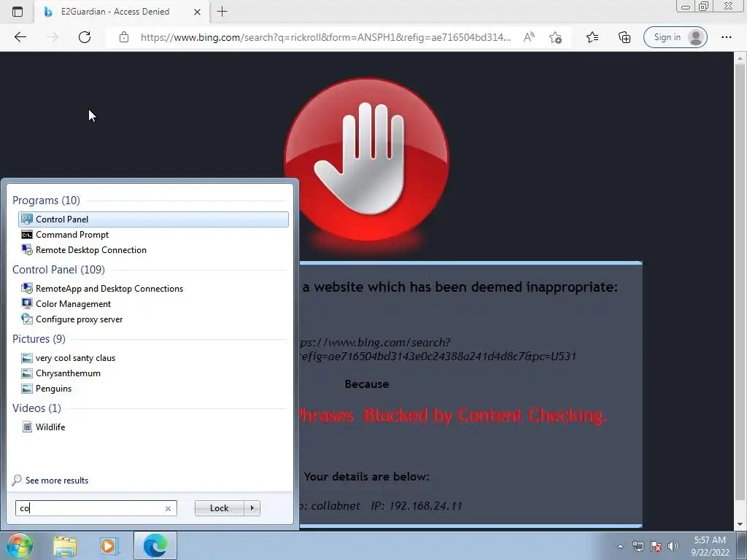Open Windows Explorer from taskbar

(65, 546)
